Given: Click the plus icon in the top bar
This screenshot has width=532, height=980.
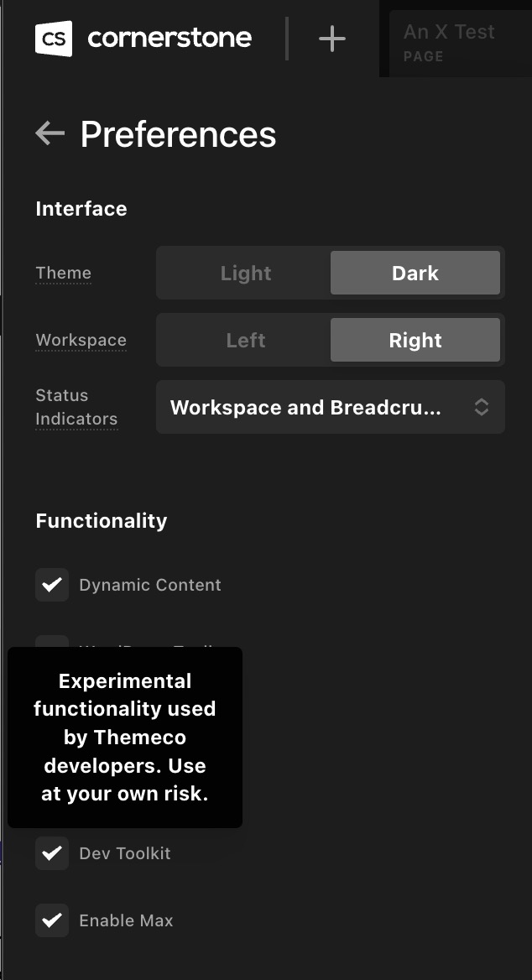Looking at the screenshot, I should tap(332, 39).
